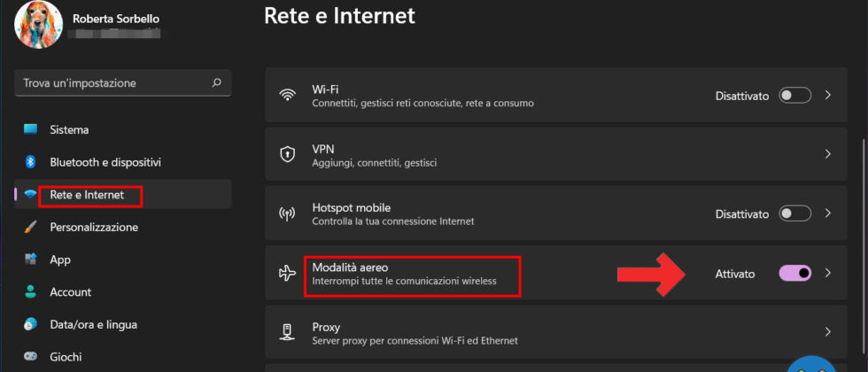Expand Wi-Fi options with the chevron arrow

coord(828,96)
